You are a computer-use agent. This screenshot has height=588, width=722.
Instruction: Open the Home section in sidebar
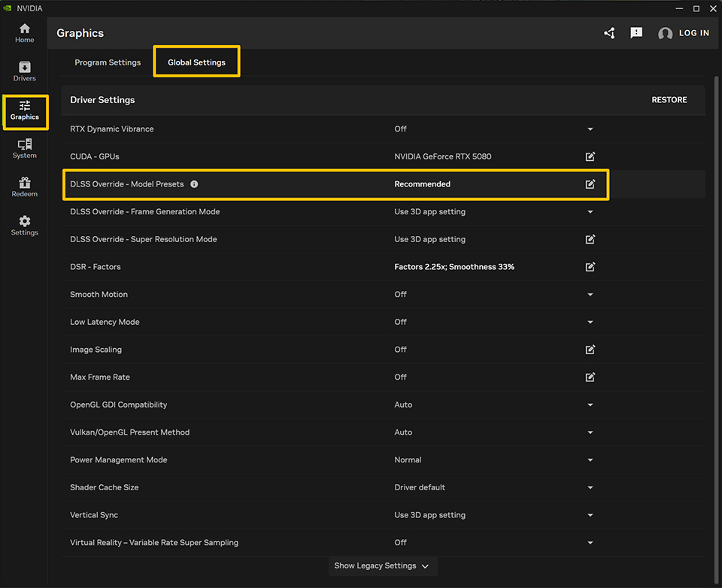click(25, 33)
